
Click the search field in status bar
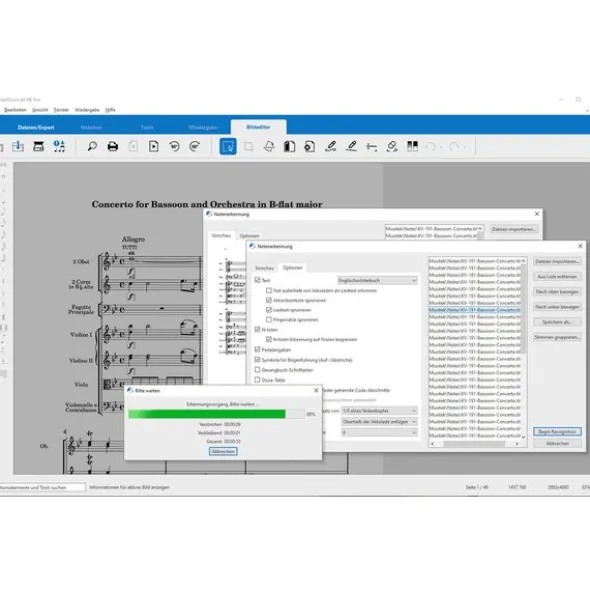pos(42,487)
